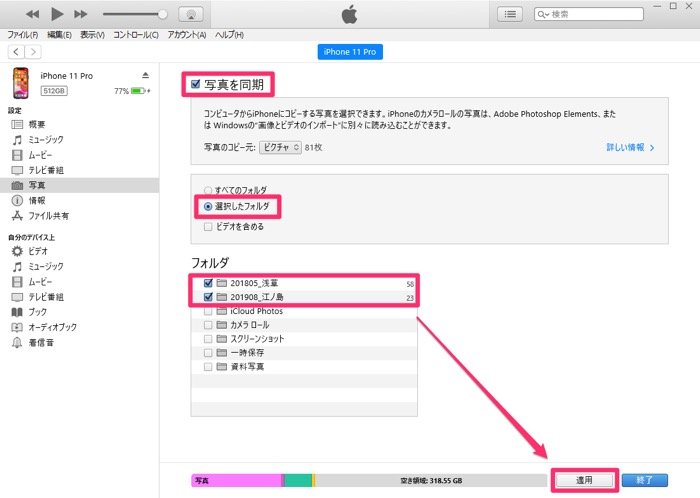This screenshot has width=700, height=498.
Task: Open the 編集(E) menu
Action: [59, 35]
